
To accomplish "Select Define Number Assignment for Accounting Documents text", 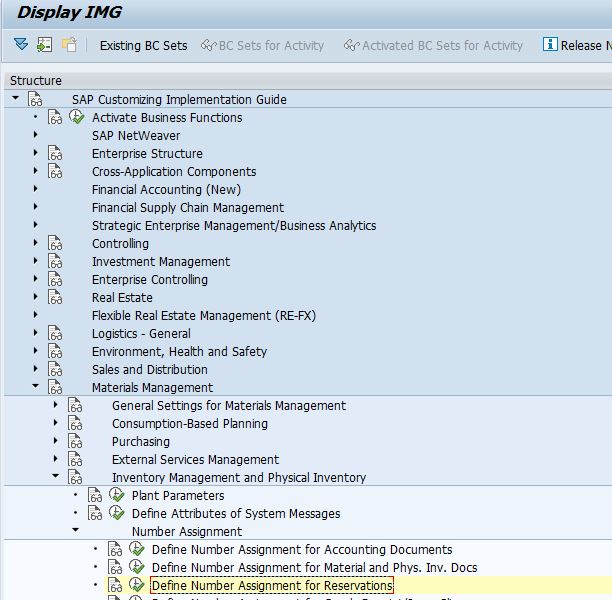I will point(302,550).
